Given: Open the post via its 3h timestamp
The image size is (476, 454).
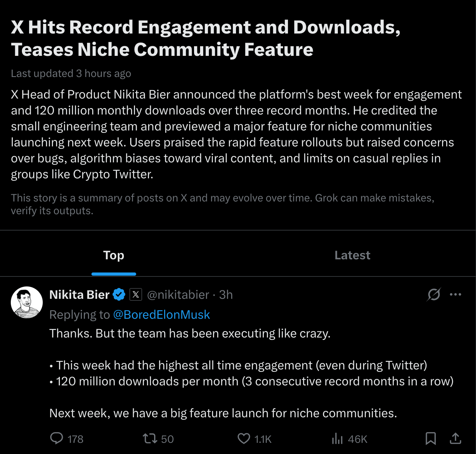Looking at the screenshot, I should coord(226,294).
